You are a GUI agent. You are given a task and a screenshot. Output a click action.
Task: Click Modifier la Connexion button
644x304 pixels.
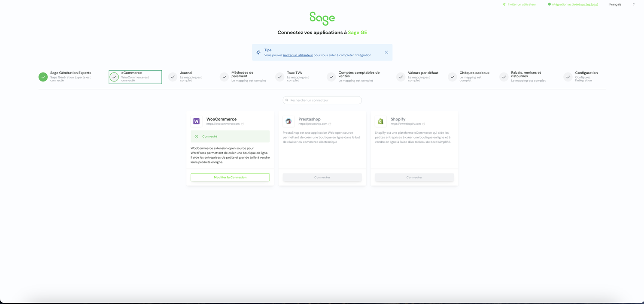pyautogui.click(x=230, y=177)
